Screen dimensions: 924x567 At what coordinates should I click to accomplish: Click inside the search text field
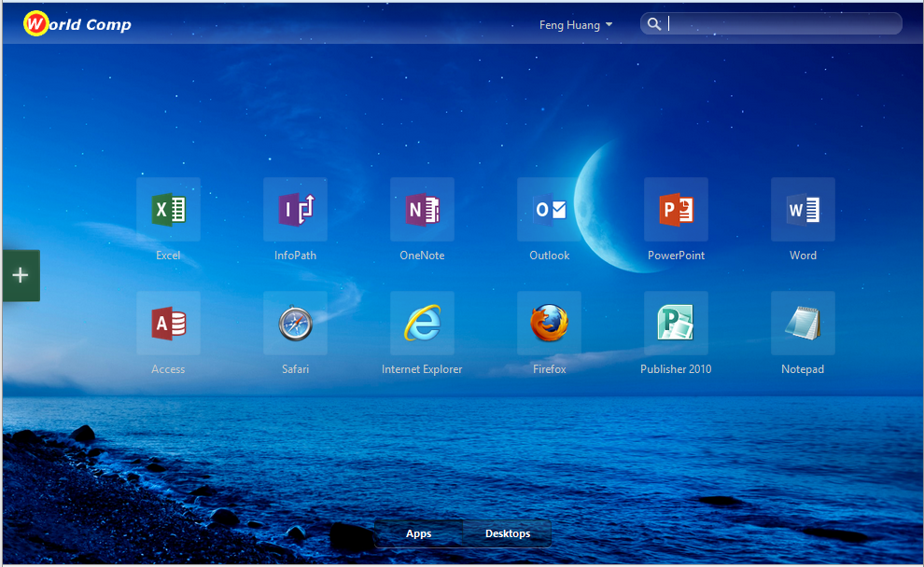[x=782, y=24]
